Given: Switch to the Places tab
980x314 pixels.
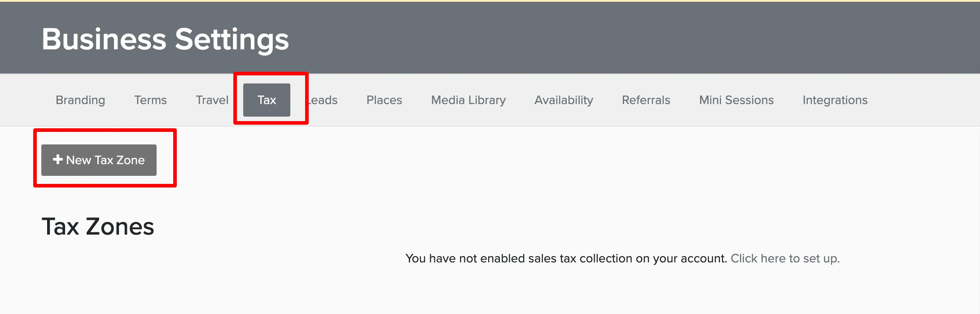Looking at the screenshot, I should tap(384, 100).
